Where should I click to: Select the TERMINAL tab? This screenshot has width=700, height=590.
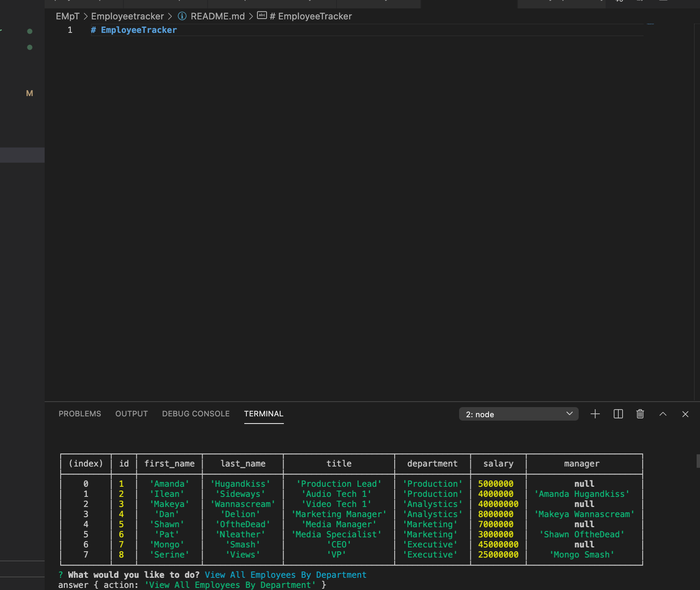point(264,414)
